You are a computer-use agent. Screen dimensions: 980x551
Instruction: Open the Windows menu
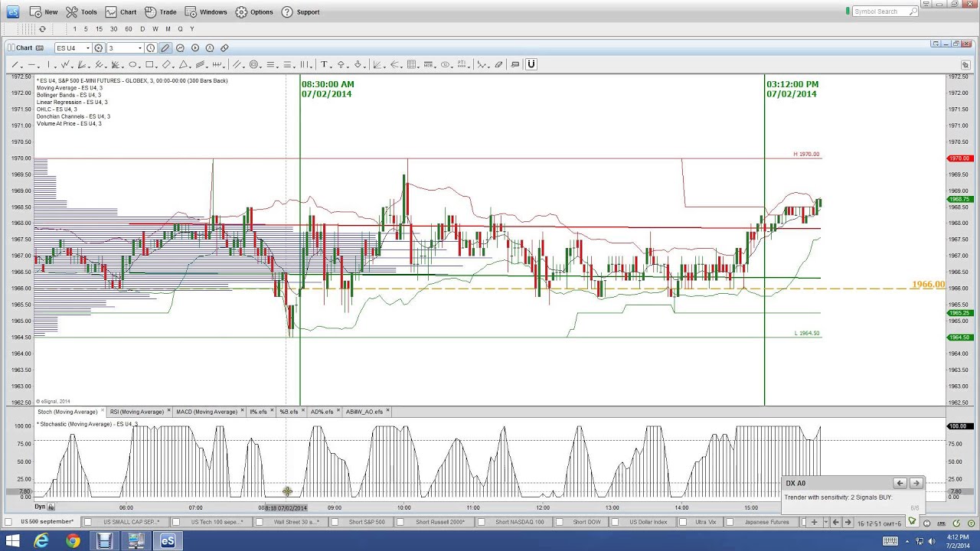(x=206, y=12)
